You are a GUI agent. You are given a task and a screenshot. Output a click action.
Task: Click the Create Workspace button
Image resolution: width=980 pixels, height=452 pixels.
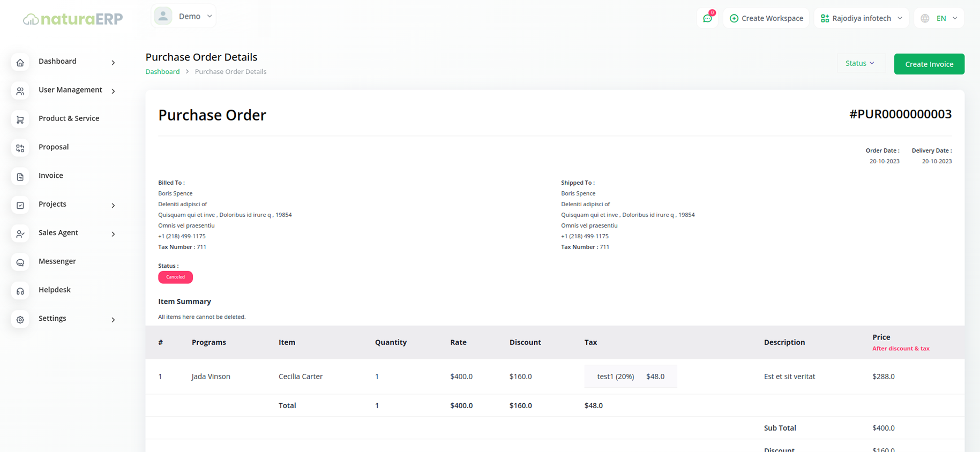click(766, 18)
